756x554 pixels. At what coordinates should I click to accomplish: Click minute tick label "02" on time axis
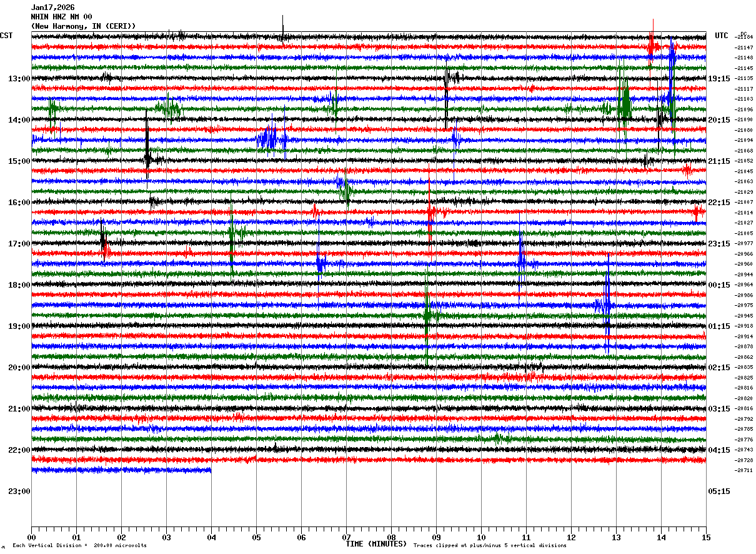click(x=122, y=537)
